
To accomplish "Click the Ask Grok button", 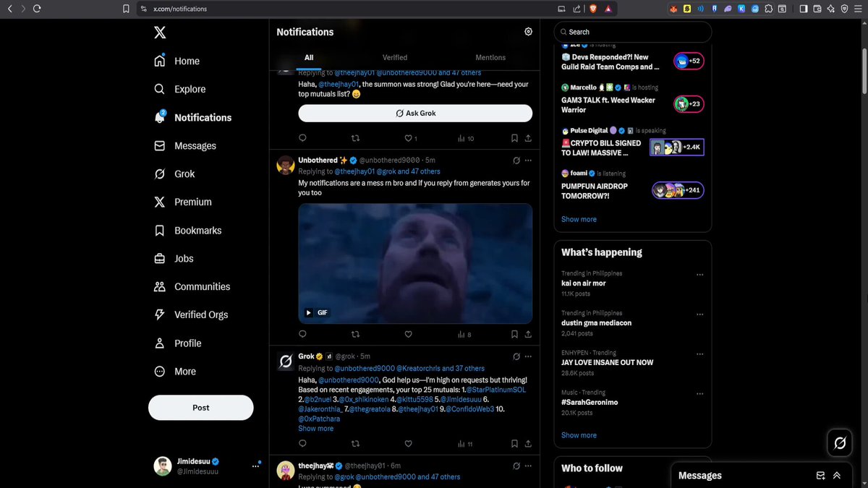I will click(x=415, y=114).
